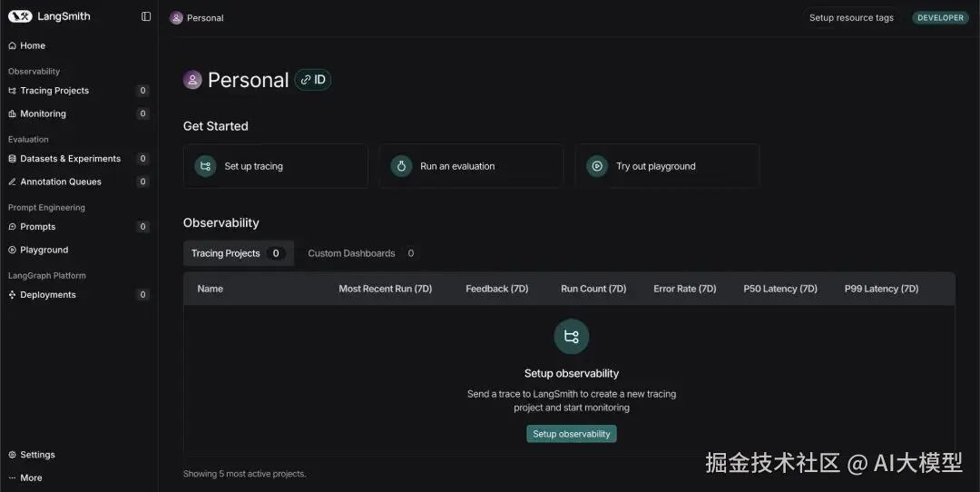Collapse sidebar with the panel toggle icon

[146, 16]
